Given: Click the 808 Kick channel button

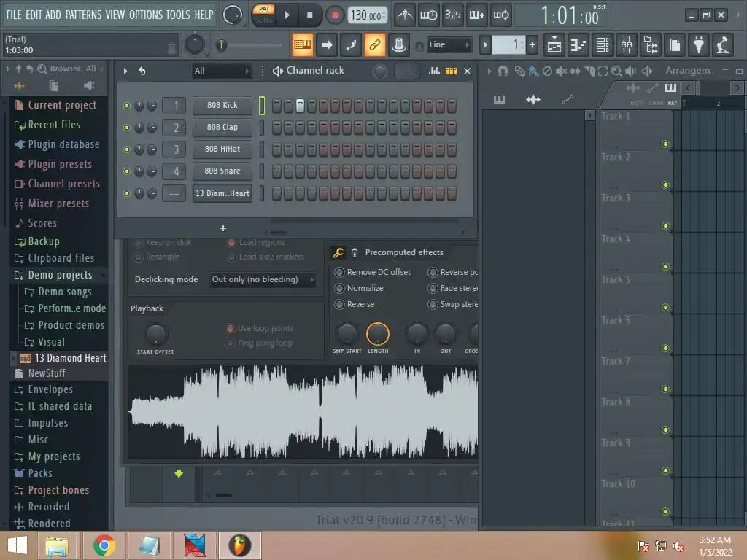Looking at the screenshot, I should pos(222,105).
